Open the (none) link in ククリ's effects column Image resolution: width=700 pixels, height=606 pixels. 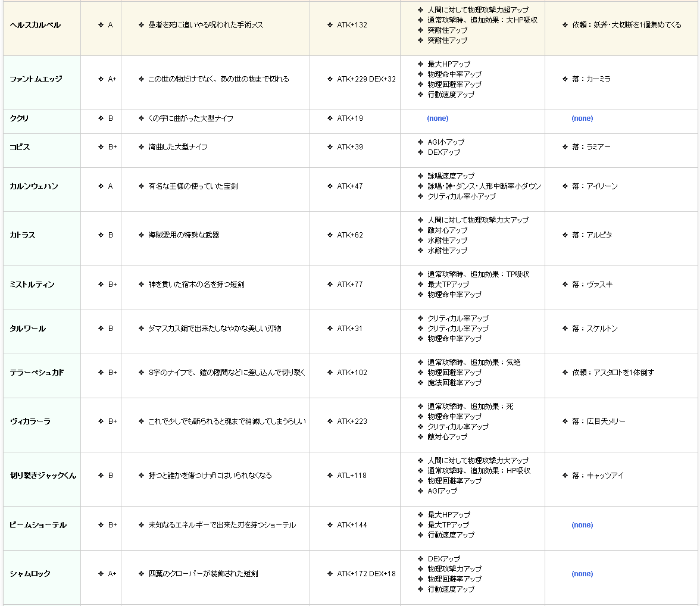(x=437, y=118)
